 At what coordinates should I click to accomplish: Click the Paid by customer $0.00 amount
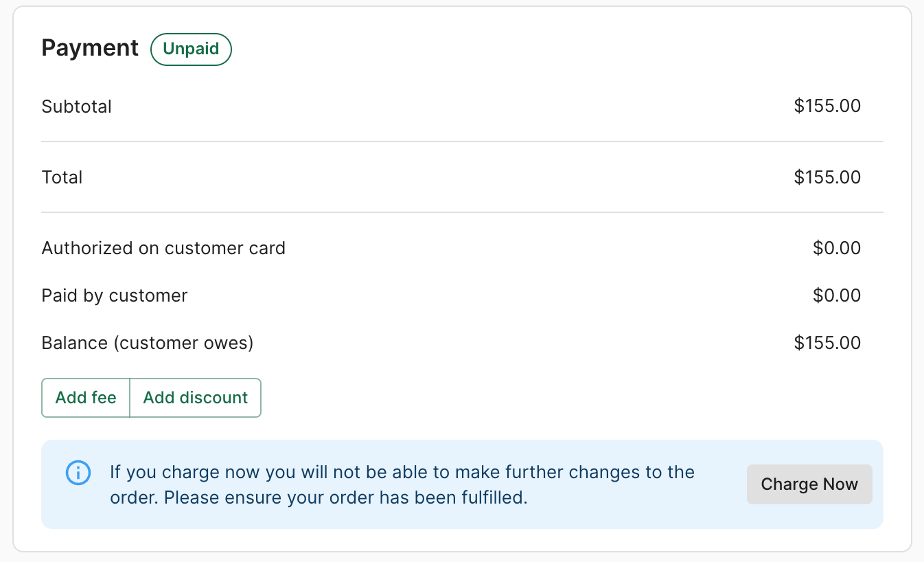837,295
